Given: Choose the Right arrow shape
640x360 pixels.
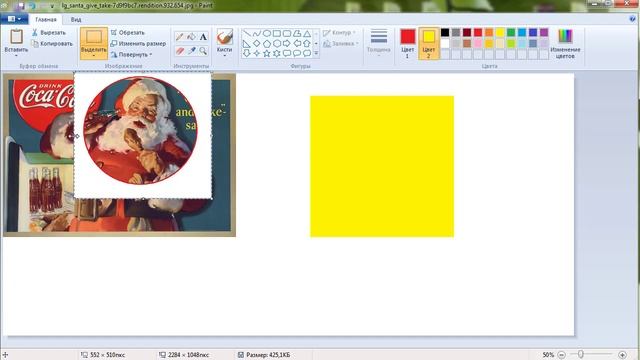Looking at the screenshot, I should coord(287,43).
